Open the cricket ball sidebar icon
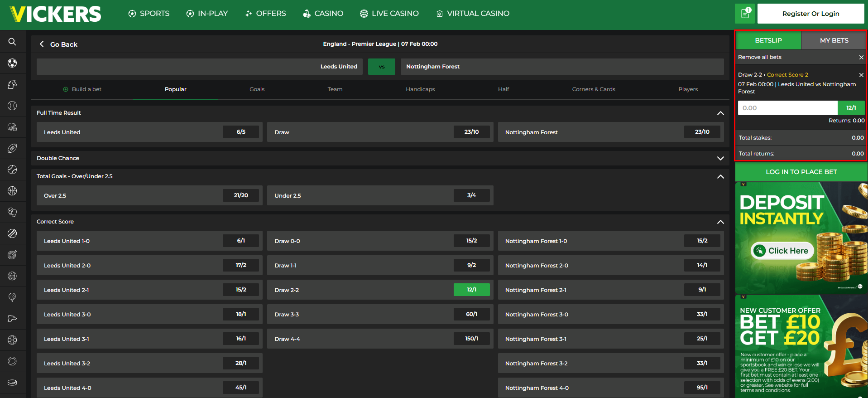 tap(12, 233)
